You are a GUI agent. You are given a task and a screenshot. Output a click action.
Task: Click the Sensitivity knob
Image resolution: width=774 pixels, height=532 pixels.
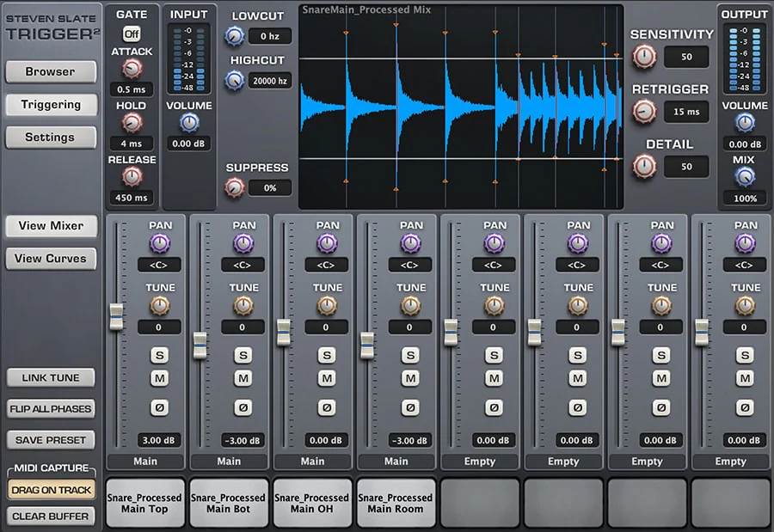(643, 58)
